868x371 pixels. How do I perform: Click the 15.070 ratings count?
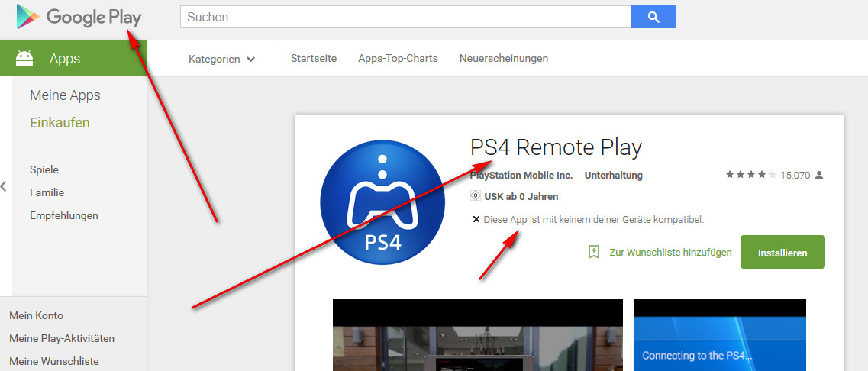[795, 175]
